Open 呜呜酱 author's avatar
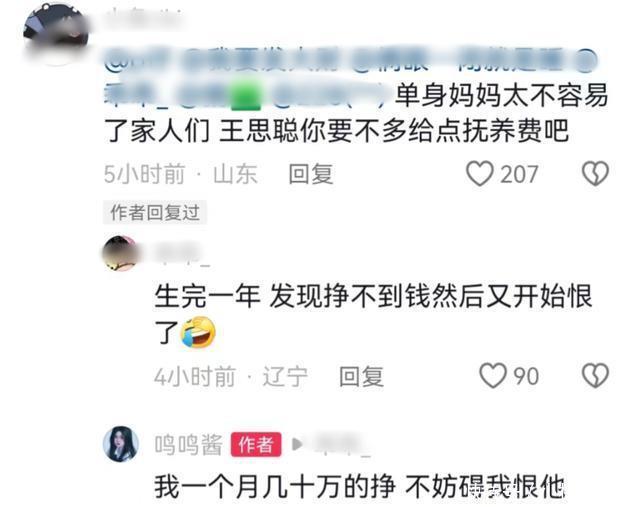Image resolution: width=640 pixels, height=507 pixels. tap(120, 444)
